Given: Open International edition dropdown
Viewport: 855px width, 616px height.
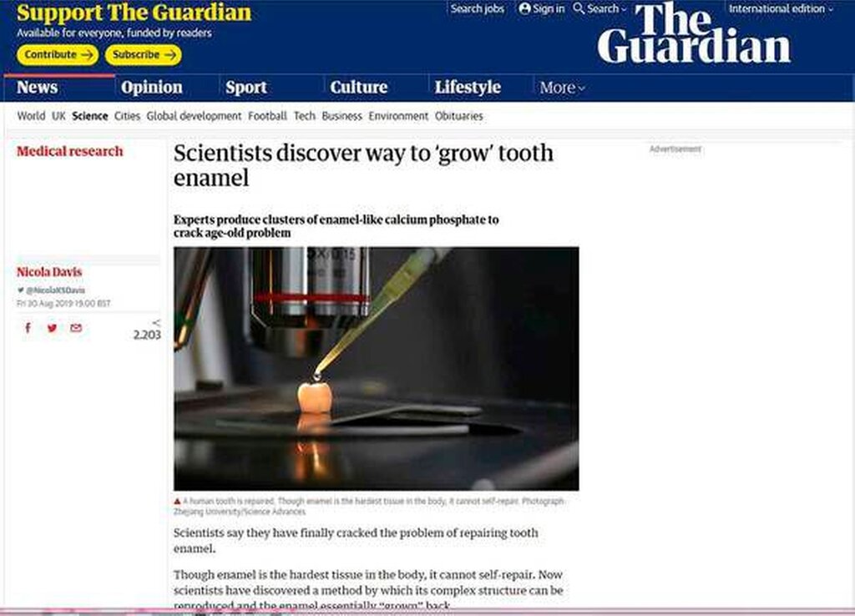Looking at the screenshot, I should tap(781, 8).
